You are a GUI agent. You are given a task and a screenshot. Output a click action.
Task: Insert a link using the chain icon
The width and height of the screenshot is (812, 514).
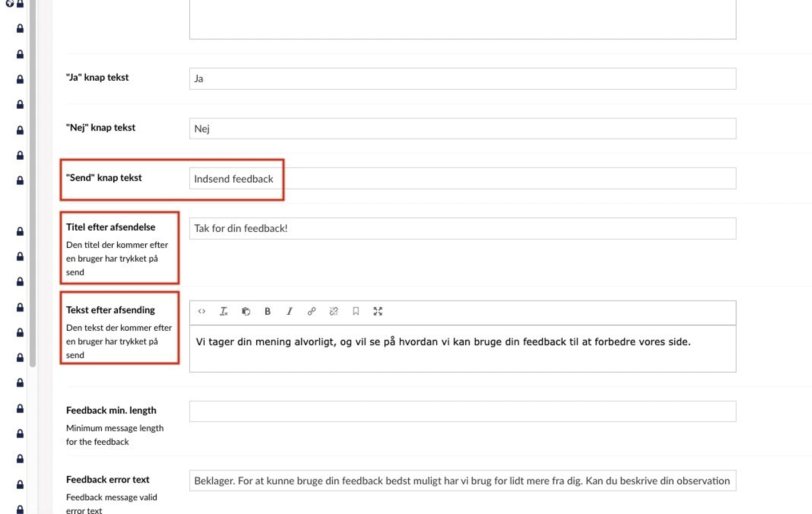tap(312, 311)
